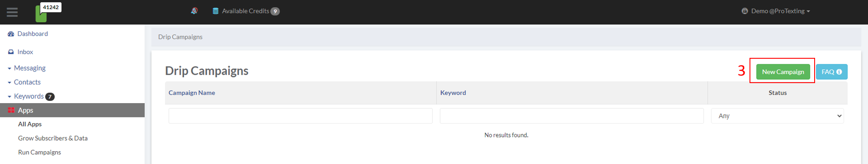Open the notifications bell icon
Image resolution: width=868 pixels, height=164 pixels.
(x=194, y=11)
